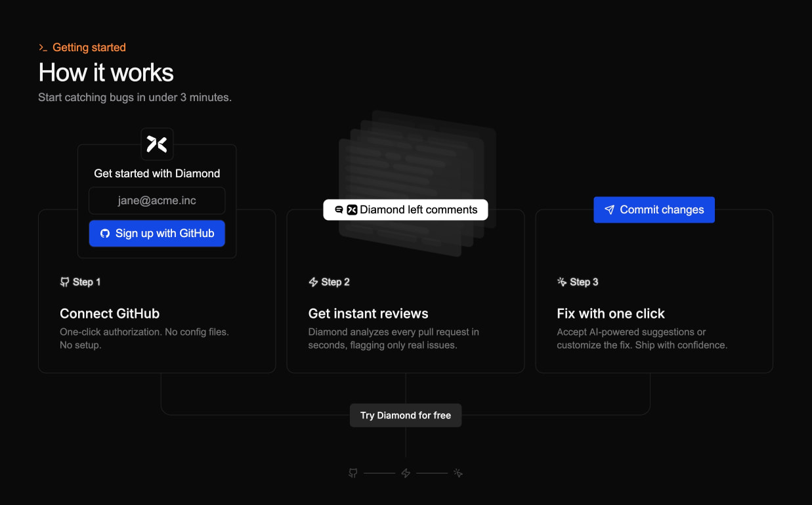This screenshot has height=505, width=812.
Task: Focus the jane@acme.inc email field
Action: click(x=157, y=200)
